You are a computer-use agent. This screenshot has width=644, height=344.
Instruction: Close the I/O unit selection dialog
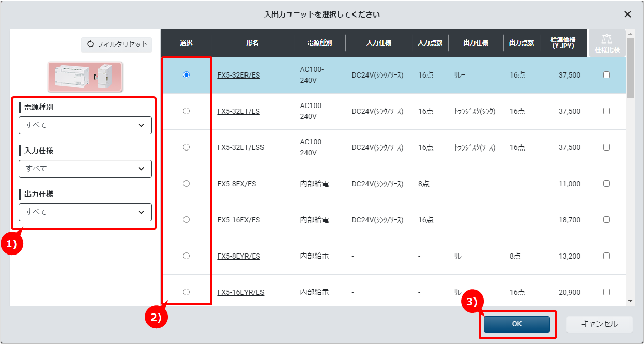pyautogui.click(x=627, y=14)
